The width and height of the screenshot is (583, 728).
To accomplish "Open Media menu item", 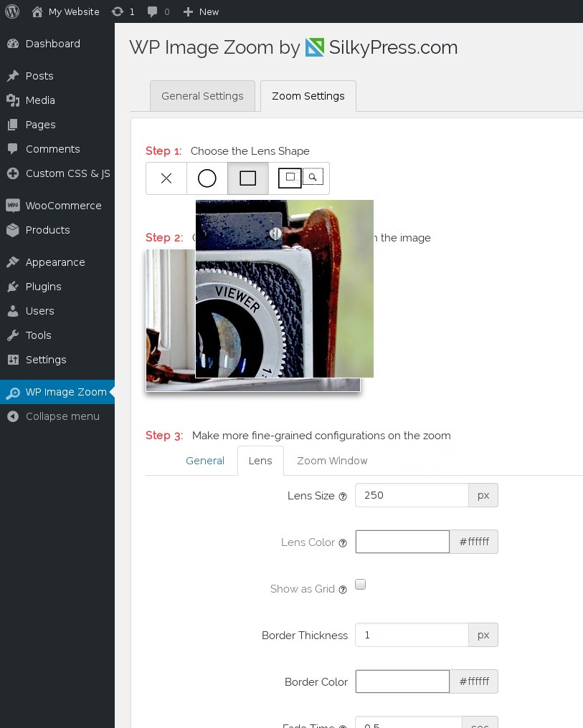I will 57,100.
